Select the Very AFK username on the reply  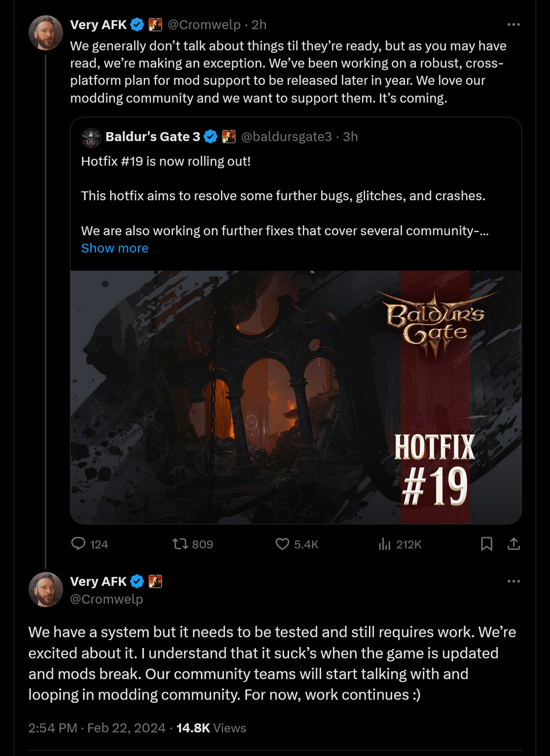(98, 581)
